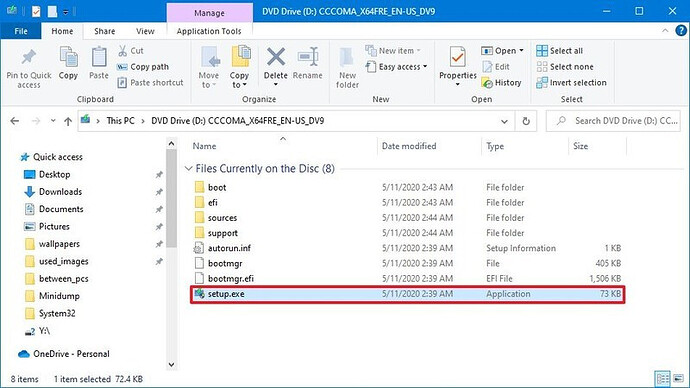This screenshot has height=388, width=690.
Task: Click Invert selection button
Action: click(x=571, y=83)
